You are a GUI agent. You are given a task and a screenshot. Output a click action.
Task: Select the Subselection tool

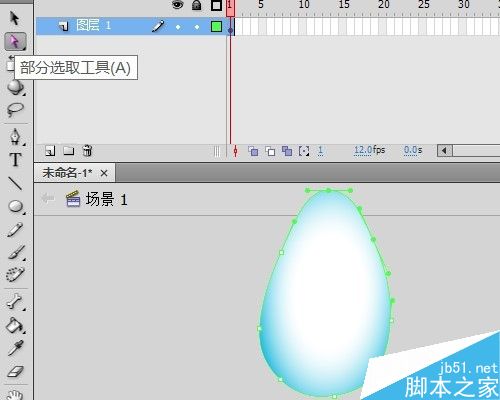[x=15, y=42]
